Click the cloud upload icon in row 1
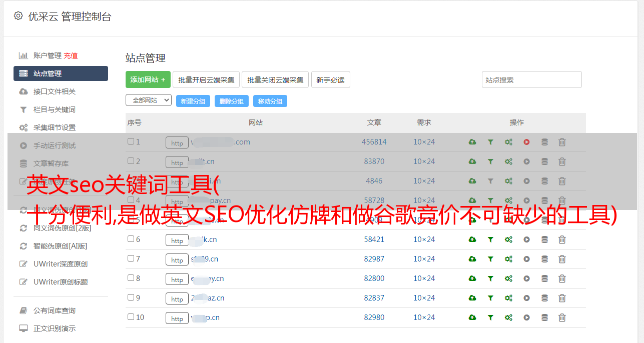 tap(472, 142)
